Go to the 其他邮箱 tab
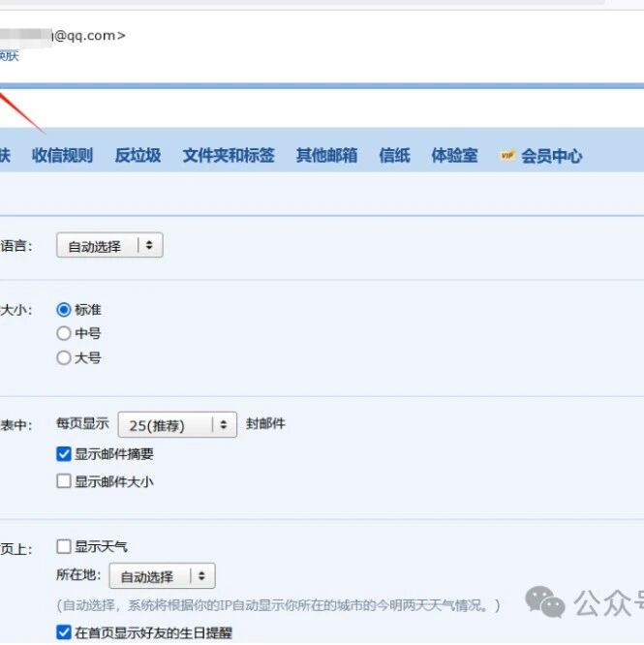Viewport: 644px width, 645px height. 326,156
